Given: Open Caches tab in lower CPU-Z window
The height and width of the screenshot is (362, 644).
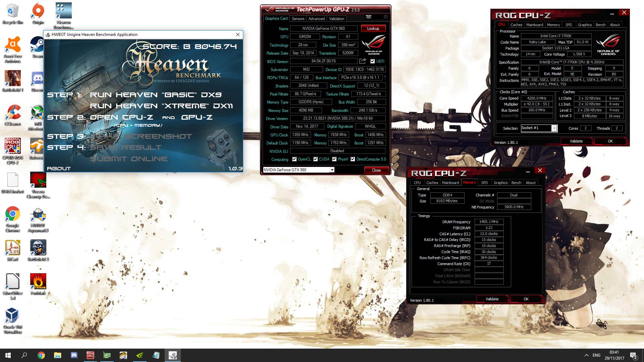Looking at the screenshot, I should pos(432,183).
